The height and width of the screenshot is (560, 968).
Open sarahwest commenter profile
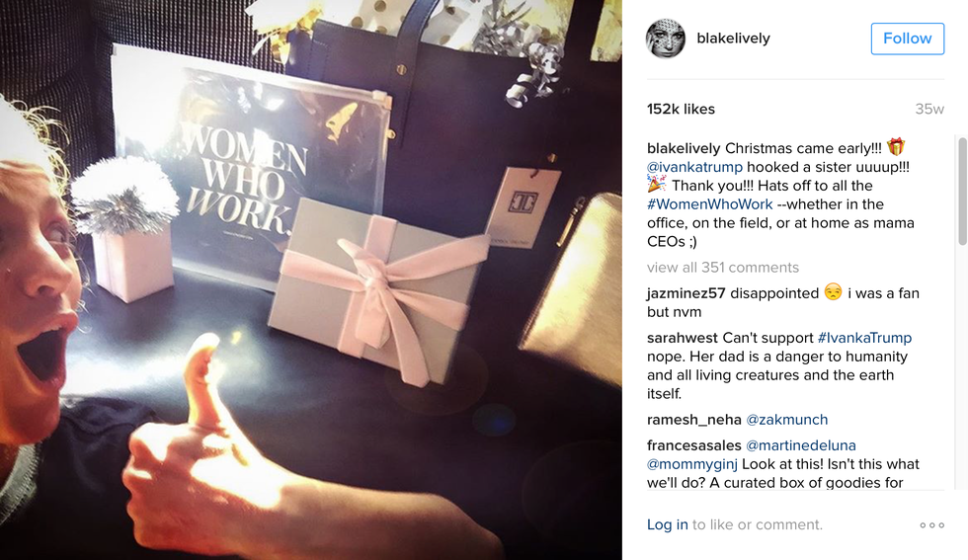click(x=683, y=338)
